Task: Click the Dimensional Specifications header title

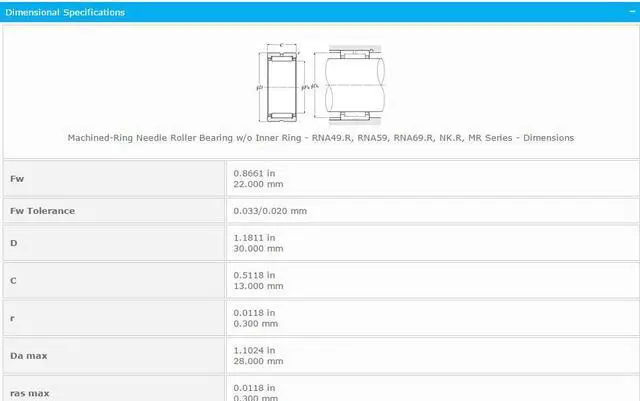Action: (x=65, y=12)
